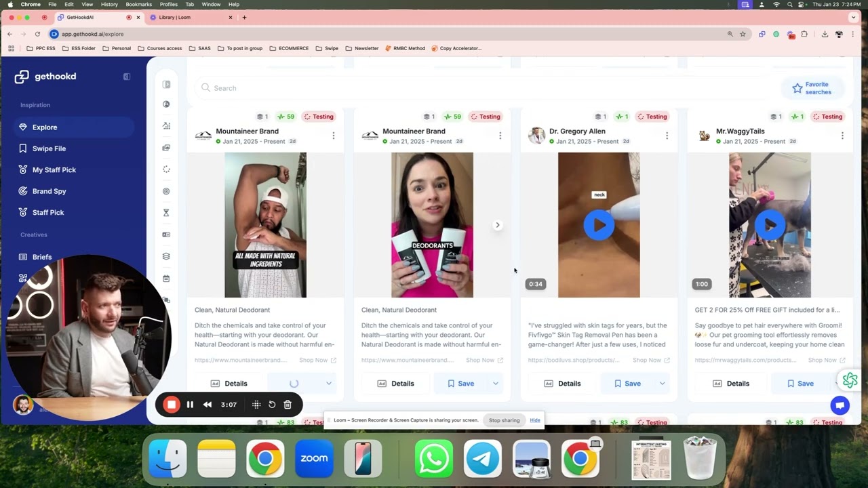Open the Bookmarks menu in macOS menu bar
868x488 pixels.
[138, 4]
